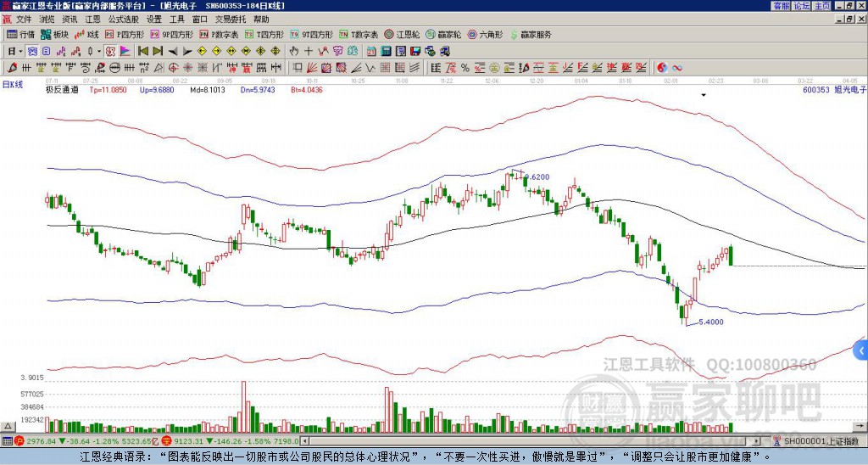Open the 公式选股 menu

[123, 20]
